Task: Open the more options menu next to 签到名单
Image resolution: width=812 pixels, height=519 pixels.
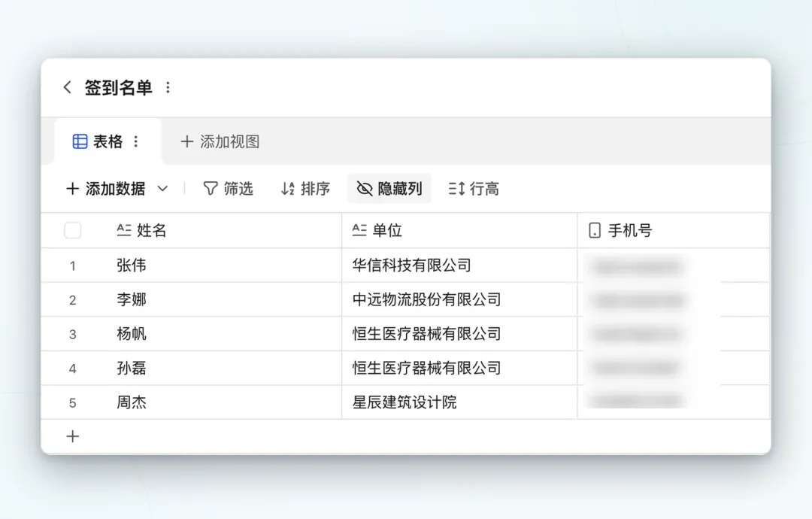Action: (x=168, y=87)
